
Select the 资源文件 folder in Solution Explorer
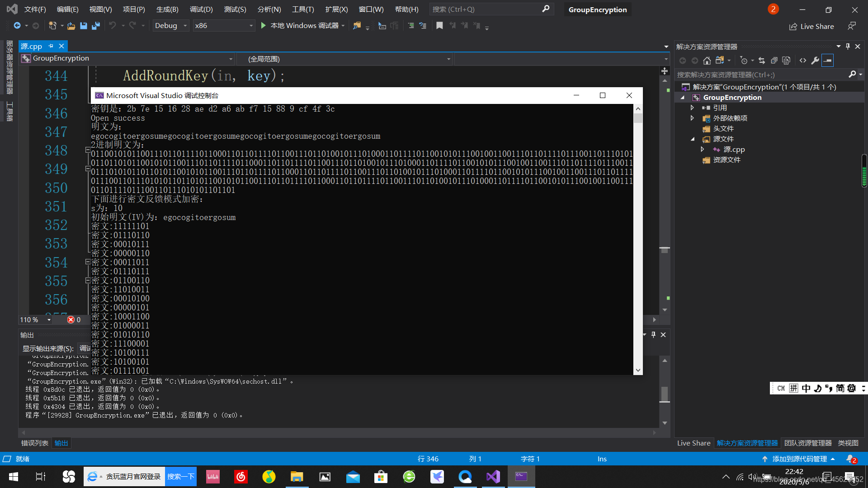point(726,160)
